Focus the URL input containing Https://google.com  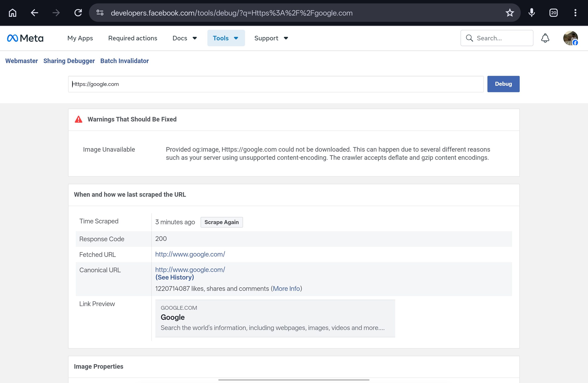click(x=276, y=84)
